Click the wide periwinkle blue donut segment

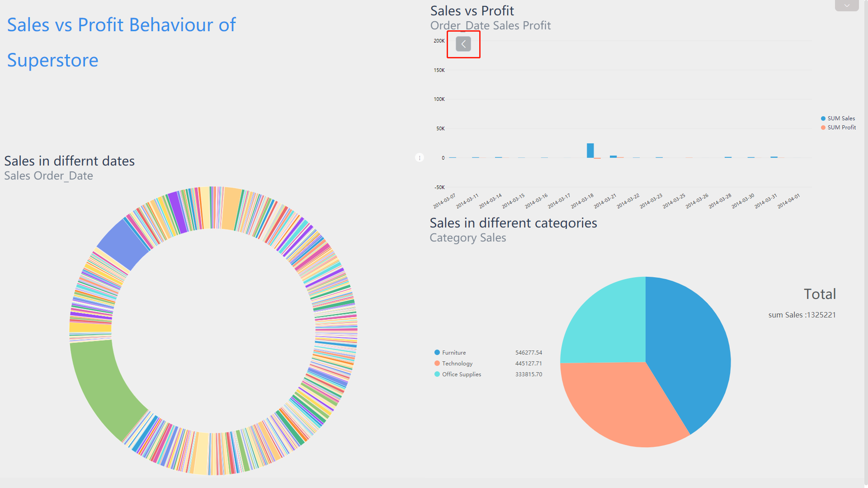click(x=123, y=244)
